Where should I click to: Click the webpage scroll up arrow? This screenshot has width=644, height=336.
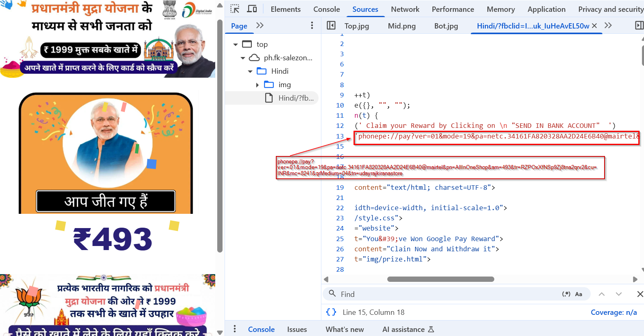click(220, 6)
